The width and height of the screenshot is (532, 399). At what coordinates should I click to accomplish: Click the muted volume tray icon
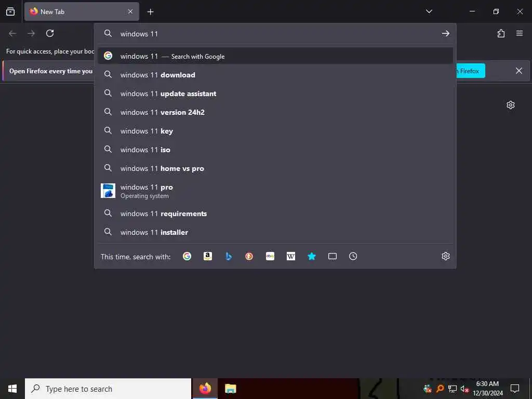click(x=464, y=389)
